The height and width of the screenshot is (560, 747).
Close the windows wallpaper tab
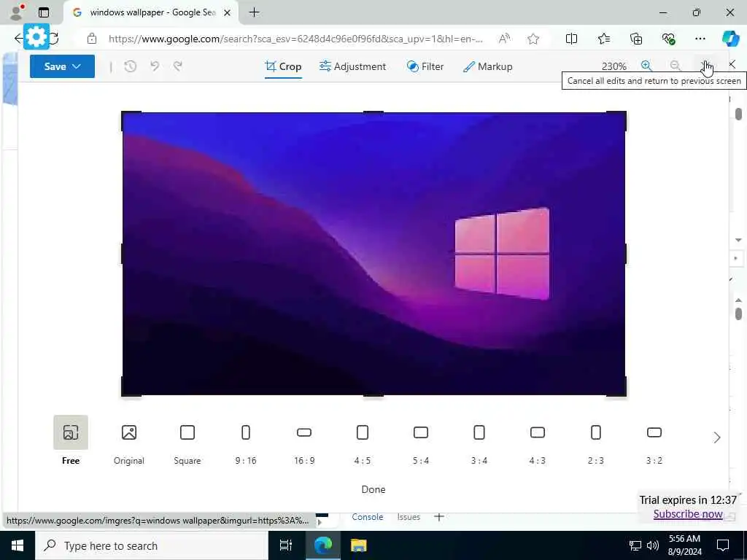click(x=228, y=13)
